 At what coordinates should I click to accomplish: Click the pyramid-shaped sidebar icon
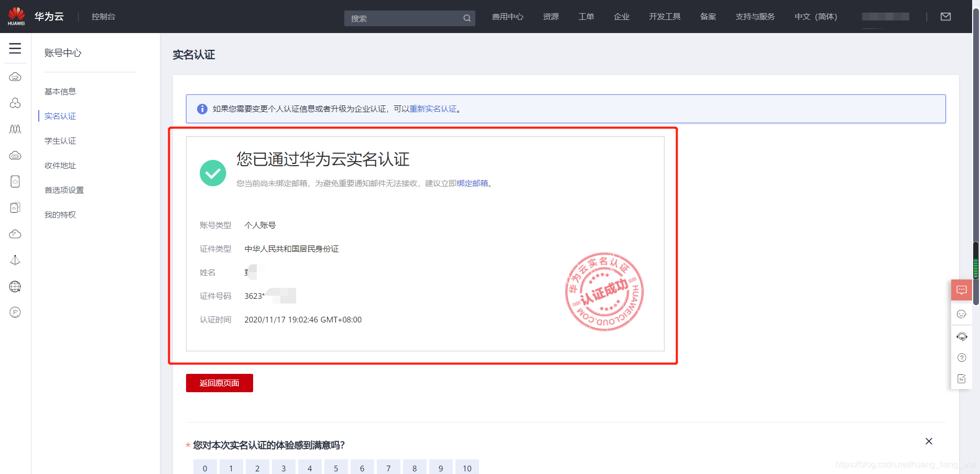tap(15, 260)
